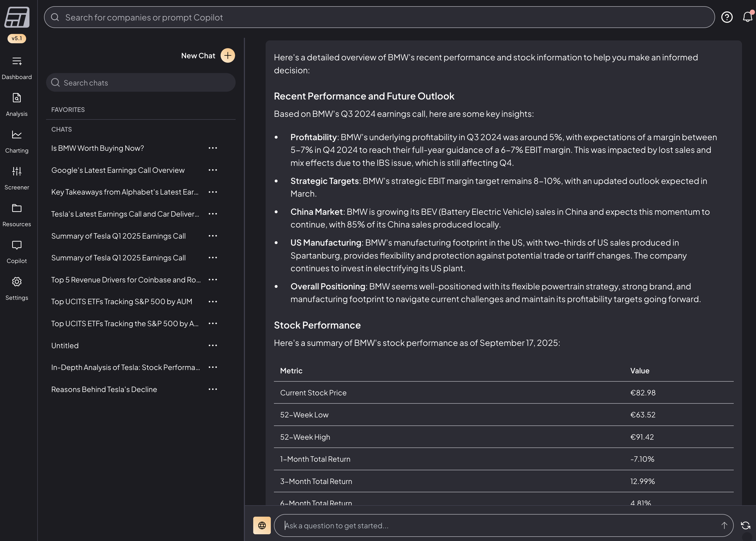Click the refresh icon beside the chat input

746,526
